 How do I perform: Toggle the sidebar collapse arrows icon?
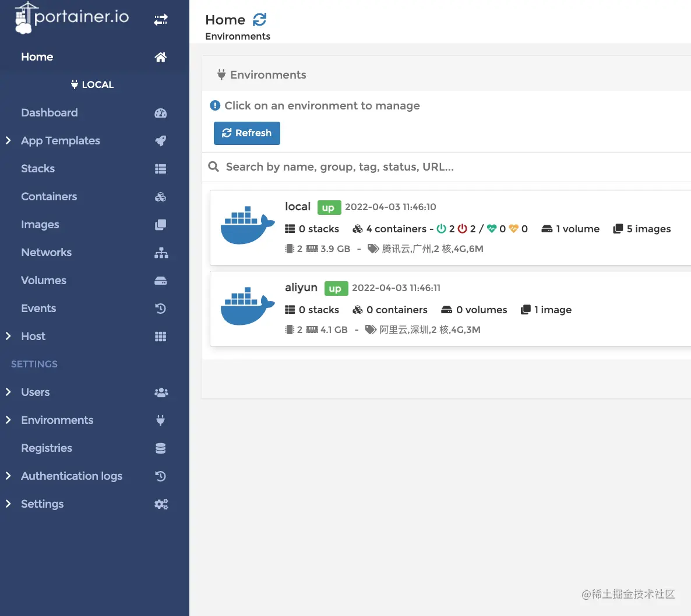click(161, 20)
